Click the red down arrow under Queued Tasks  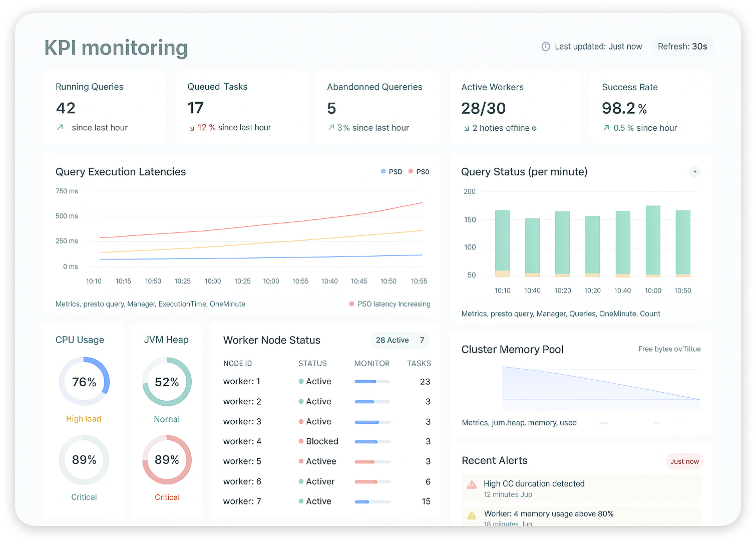click(x=192, y=128)
